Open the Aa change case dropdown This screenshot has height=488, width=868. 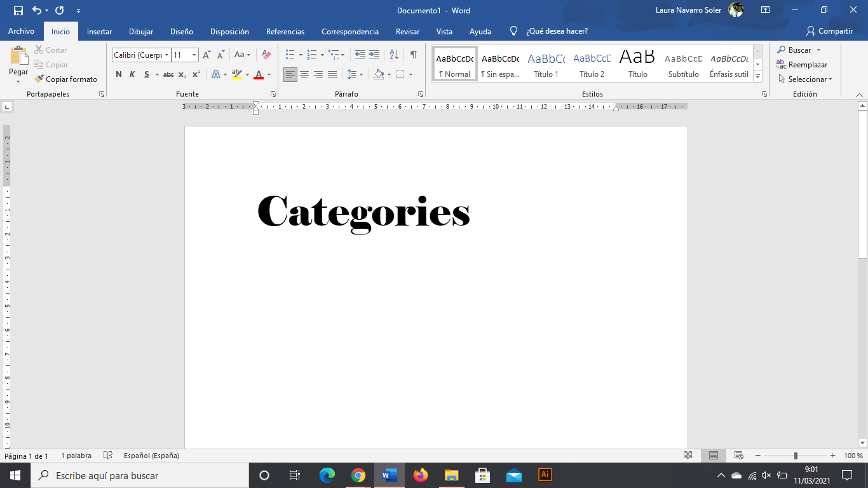click(242, 55)
